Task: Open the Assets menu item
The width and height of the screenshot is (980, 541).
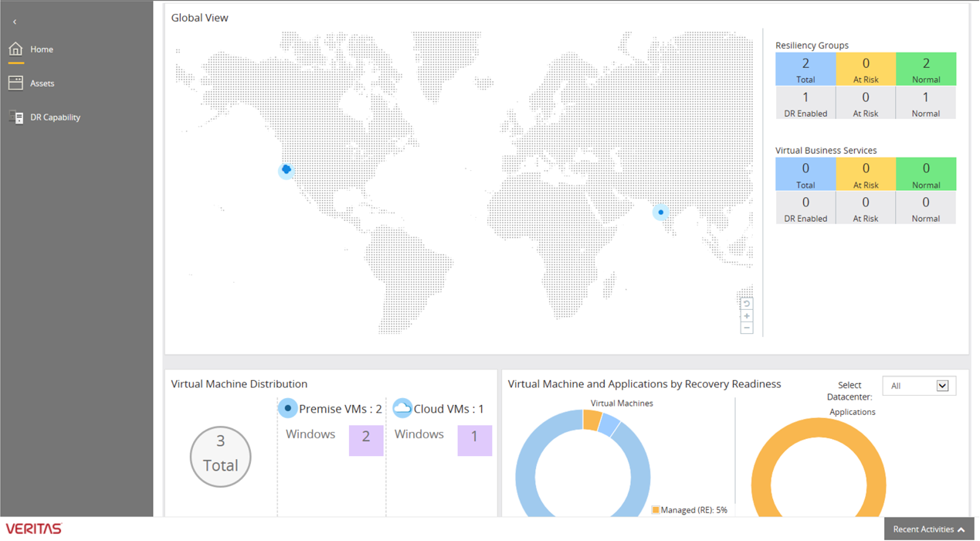Action: 42,83
